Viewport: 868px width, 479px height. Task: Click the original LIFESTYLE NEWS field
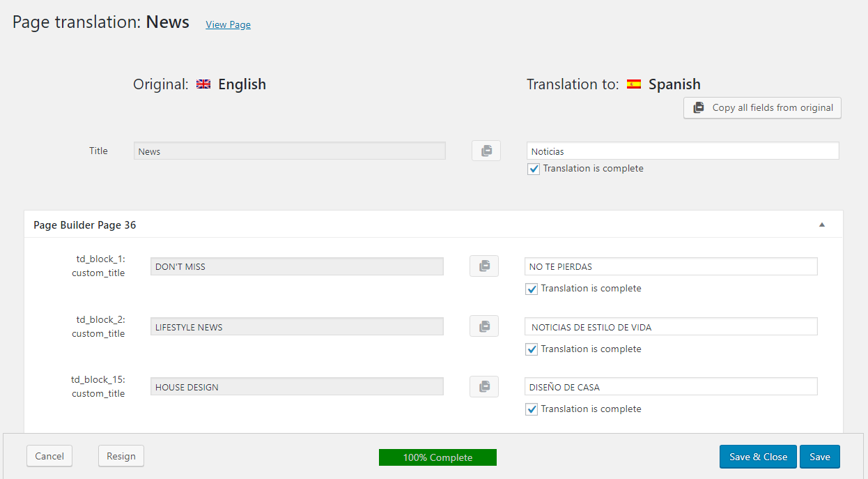[x=297, y=327]
